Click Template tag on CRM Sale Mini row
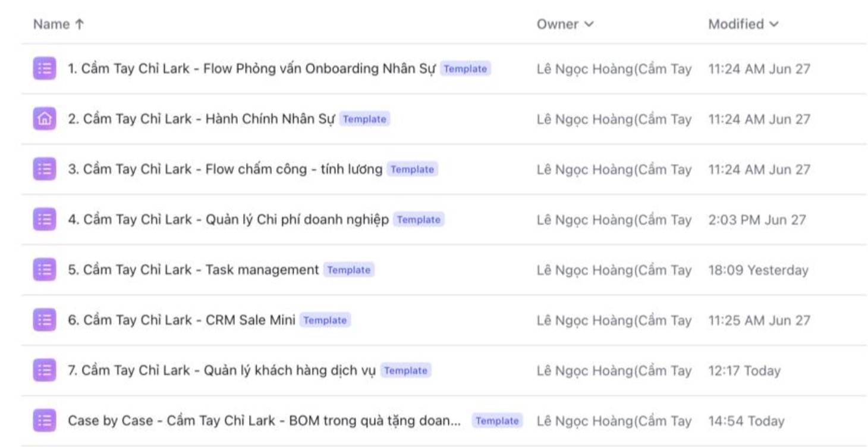This screenshot has height=447, width=868. tap(325, 320)
